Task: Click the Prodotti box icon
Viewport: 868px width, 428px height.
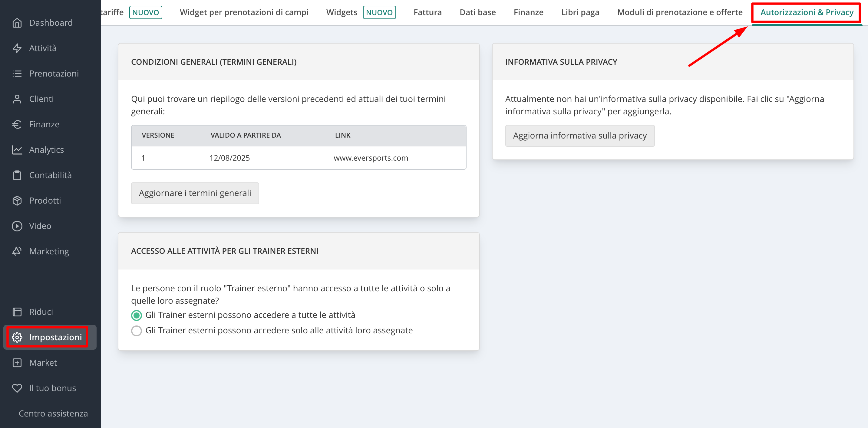Action: pyautogui.click(x=17, y=201)
